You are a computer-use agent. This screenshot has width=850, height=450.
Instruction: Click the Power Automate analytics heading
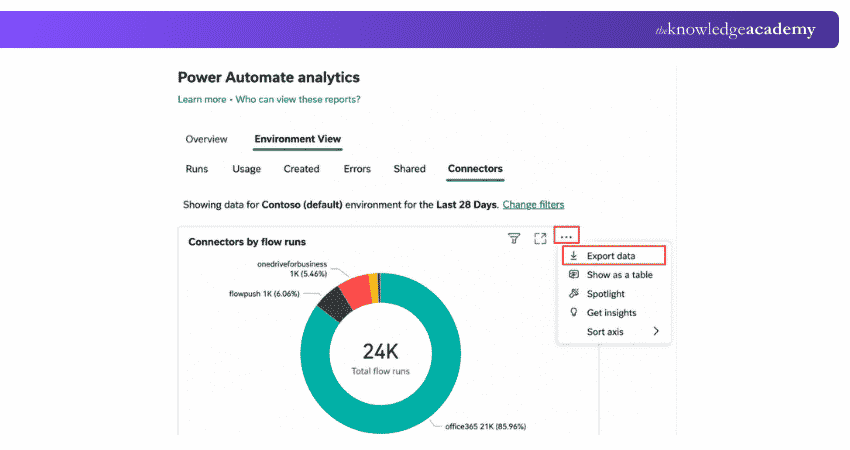269,78
